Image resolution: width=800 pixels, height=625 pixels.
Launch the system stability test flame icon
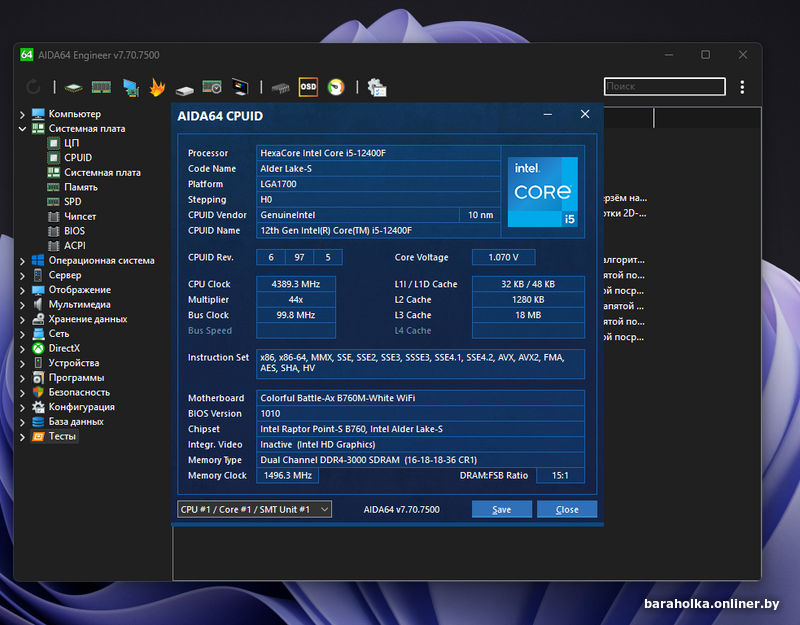157,87
